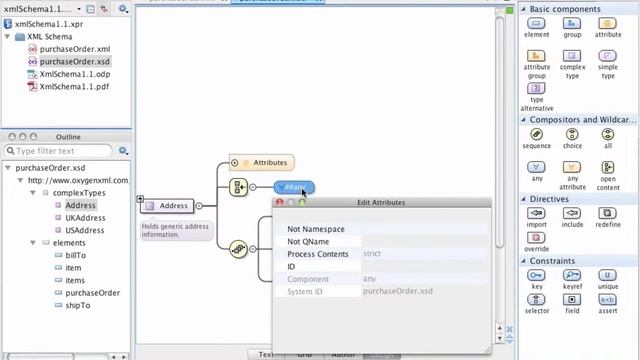Choose the field constraint icon

click(x=572, y=300)
